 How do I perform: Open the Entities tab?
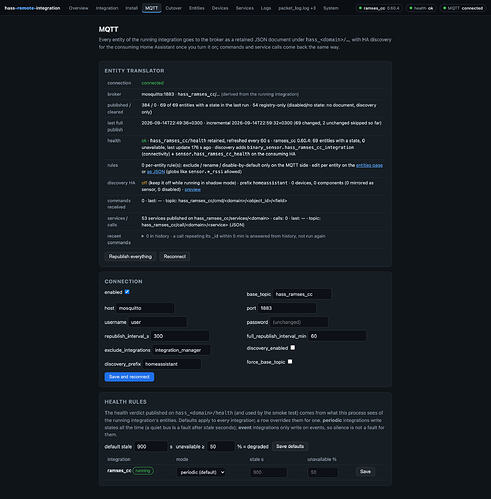[196, 8]
